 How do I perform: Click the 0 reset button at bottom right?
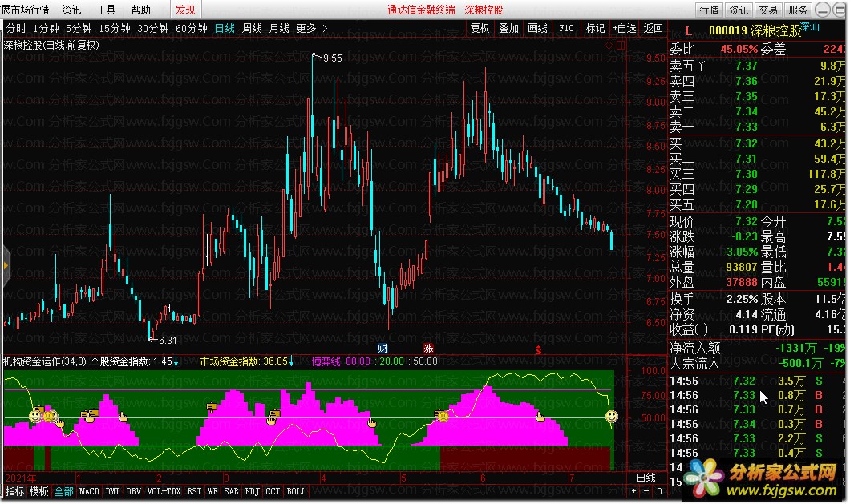pyautogui.click(x=659, y=491)
